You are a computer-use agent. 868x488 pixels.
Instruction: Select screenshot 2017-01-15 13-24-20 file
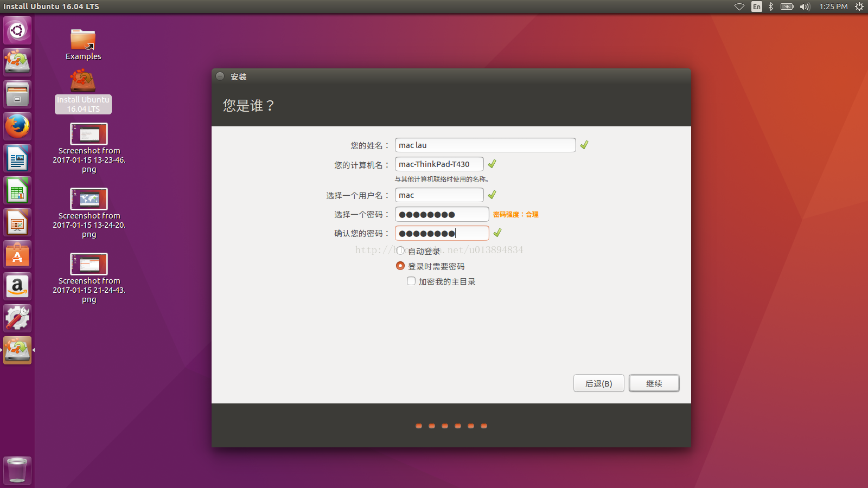coord(89,213)
